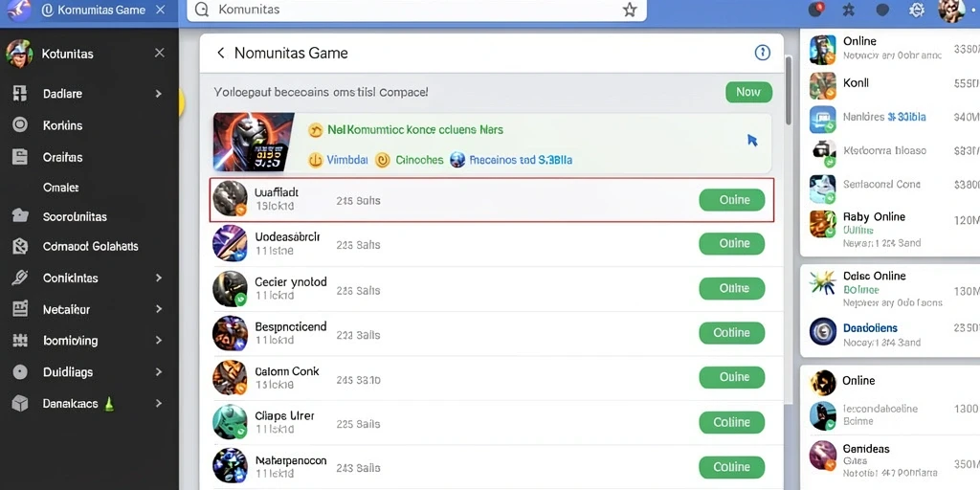Select the Deadoliens entry text
Screen dimensions: 980x490
point(870,328)
